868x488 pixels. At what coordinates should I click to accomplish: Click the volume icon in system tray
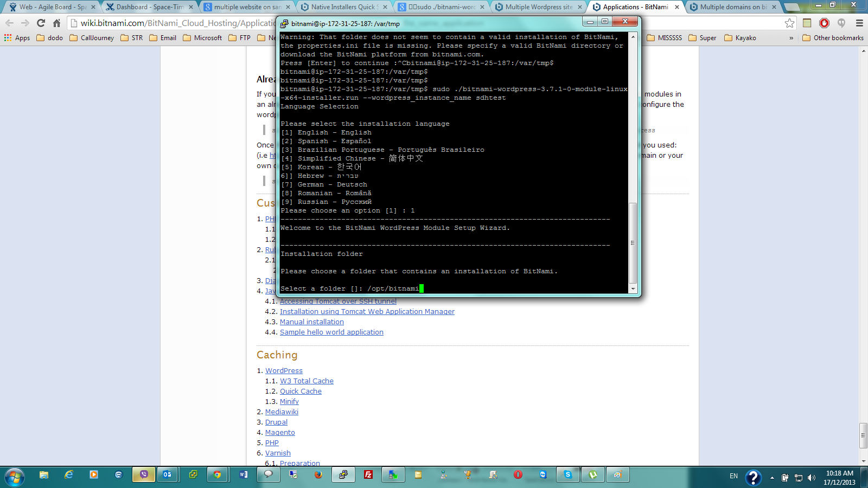[x=812, y=478]
